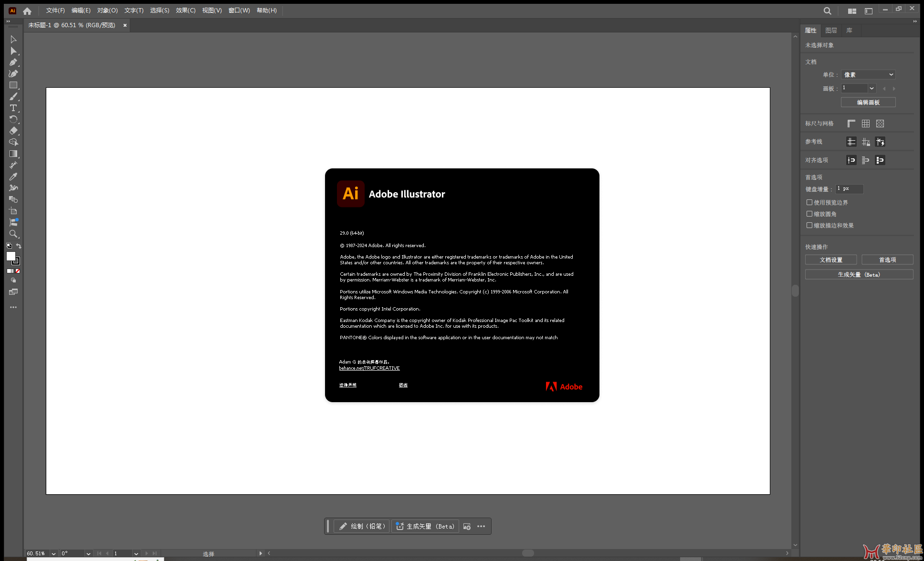Enable 缩放描边和效果 checkbox

tap(809, 225)
